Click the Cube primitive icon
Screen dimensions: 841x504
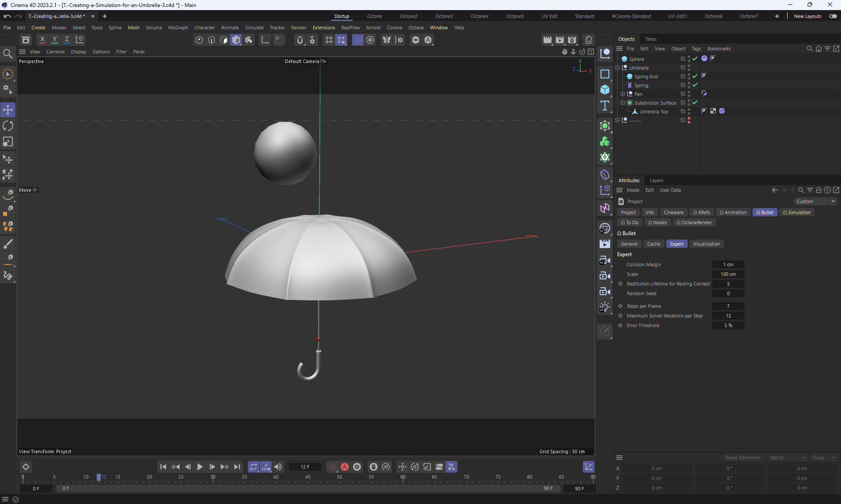tap(605, 90)
